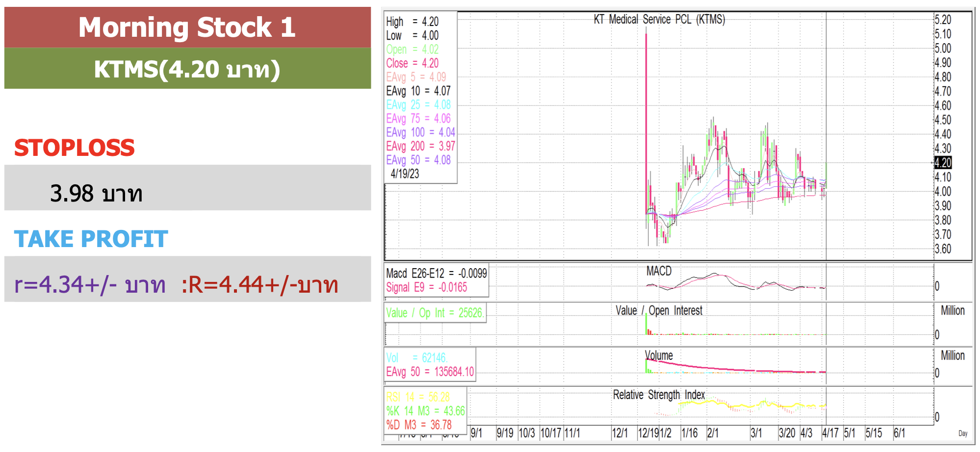Viewport: 980px width, 452px height.
Task: Click the r=4.34+/- บาท target
Action: pos(90,284)
